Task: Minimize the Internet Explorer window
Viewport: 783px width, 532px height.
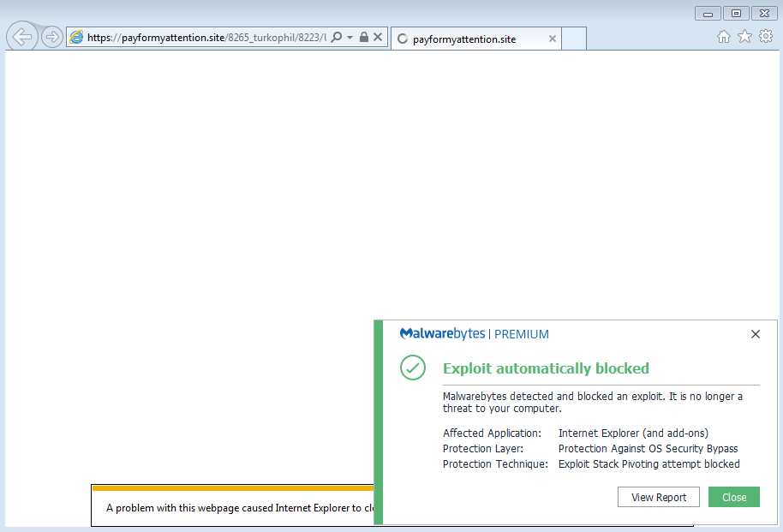Action: click(708, 14)
